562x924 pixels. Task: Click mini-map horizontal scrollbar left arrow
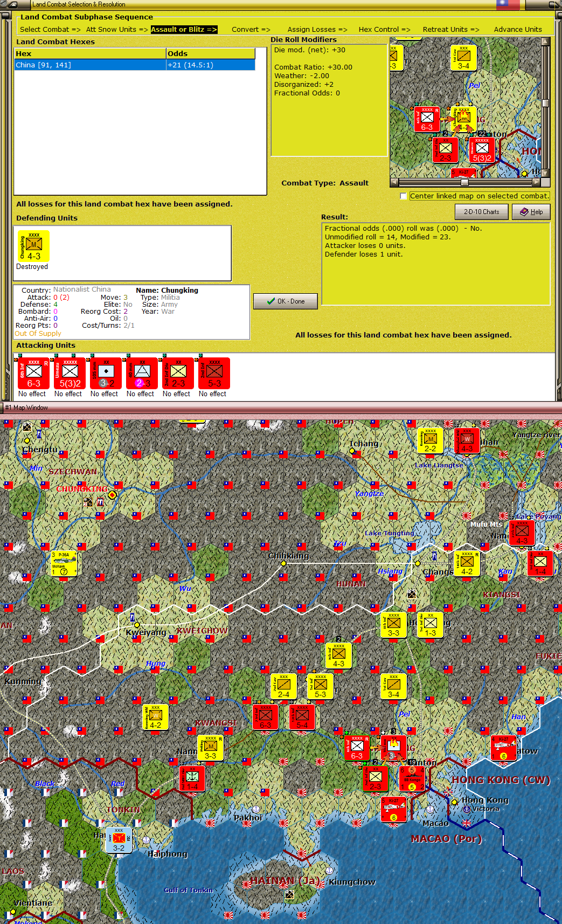click(x=394, y=182)
